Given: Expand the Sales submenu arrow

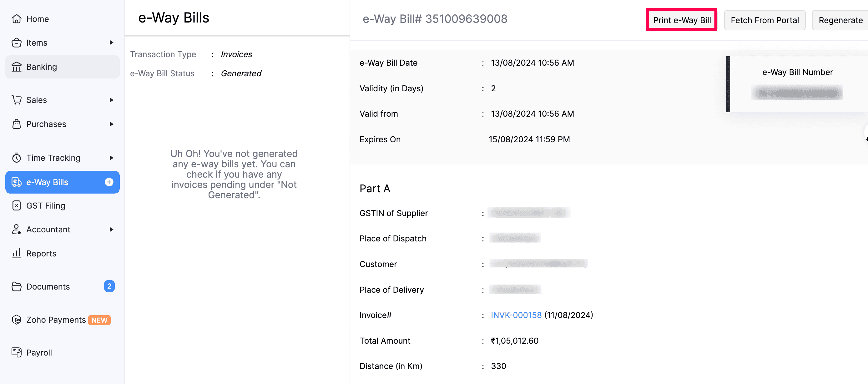Looking at the screenshot, I should [x=111, y=100].
